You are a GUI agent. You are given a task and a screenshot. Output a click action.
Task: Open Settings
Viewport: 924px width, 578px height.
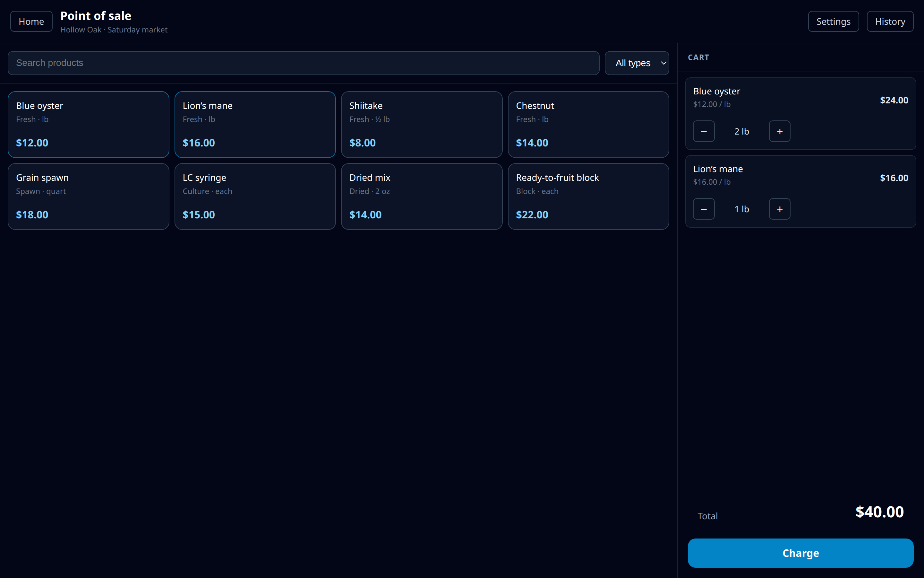pos(833,22)
